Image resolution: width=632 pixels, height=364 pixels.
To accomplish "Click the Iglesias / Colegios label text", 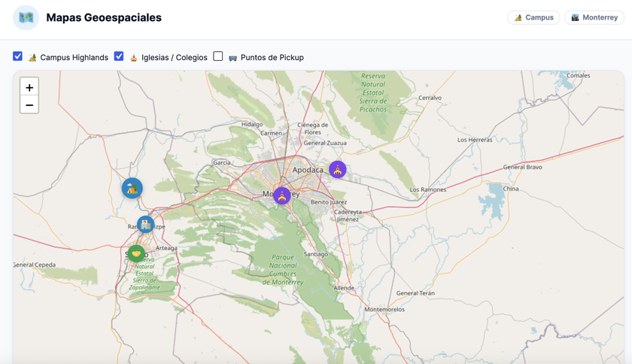I will (x=174, y=58).
